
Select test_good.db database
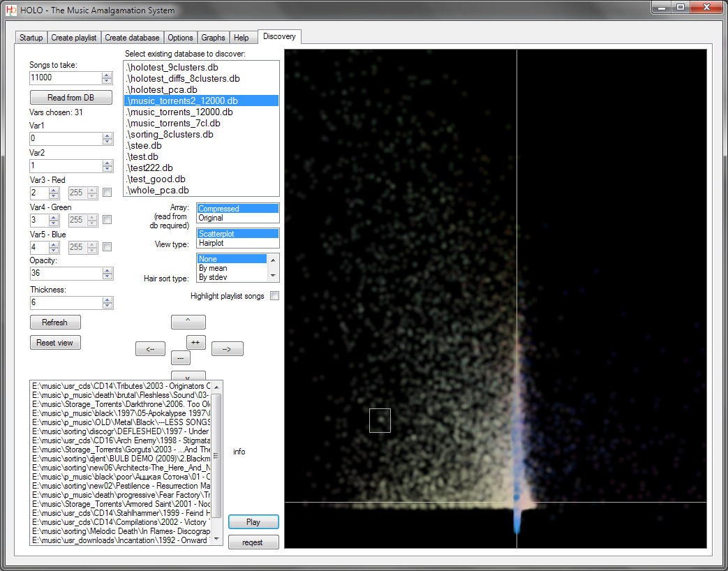tap(202, 179)
